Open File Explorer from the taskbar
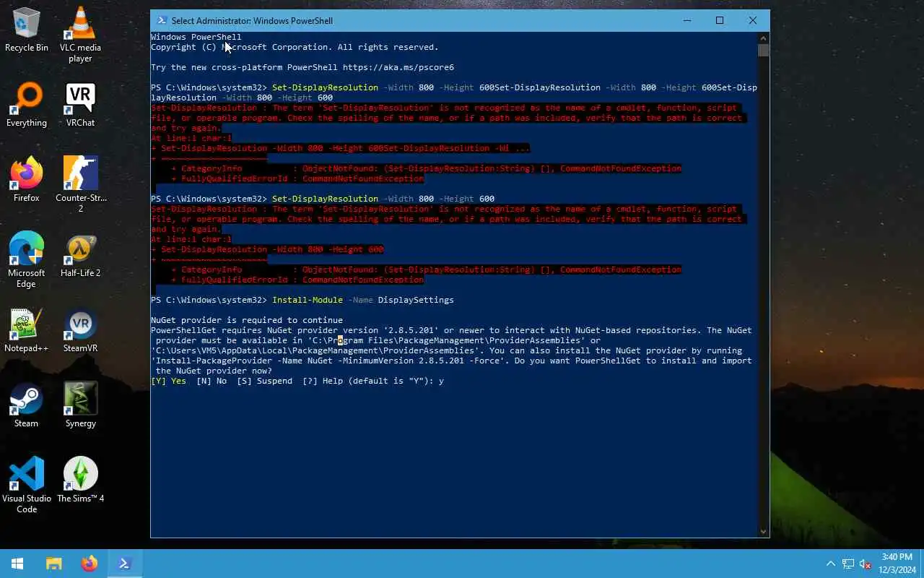Screen dimensions: 924x578 [54, 564]
